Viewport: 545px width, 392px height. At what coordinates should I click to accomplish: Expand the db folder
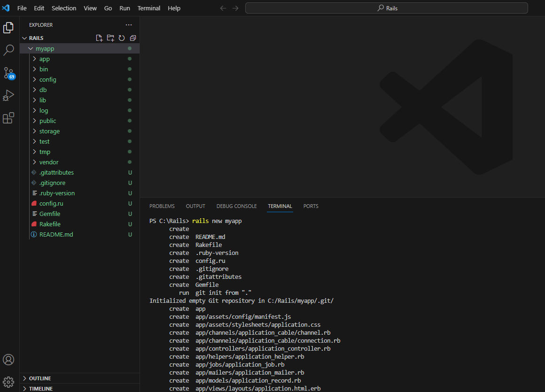pos(34,90)
